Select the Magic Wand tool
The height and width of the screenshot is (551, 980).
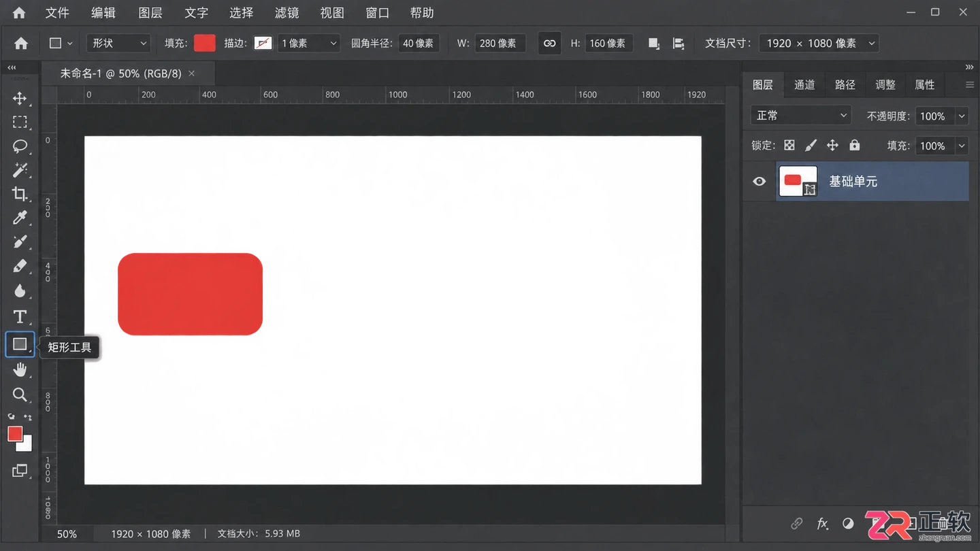(20, 170)
